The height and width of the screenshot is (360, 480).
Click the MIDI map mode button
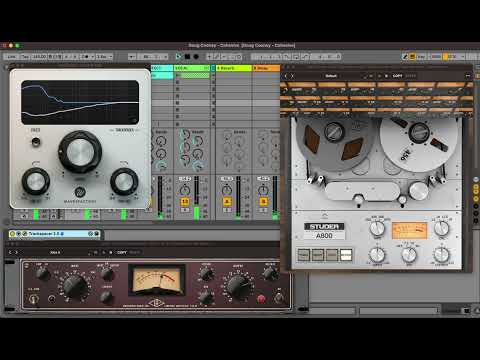coord(436,57)
